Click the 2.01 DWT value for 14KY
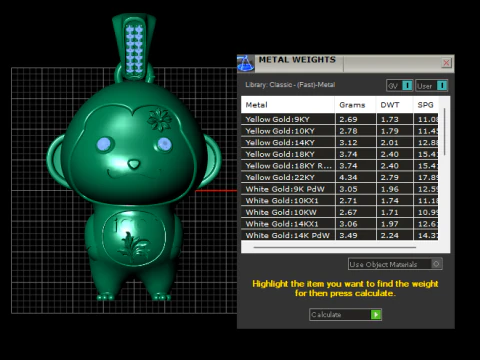 (390, 143)
